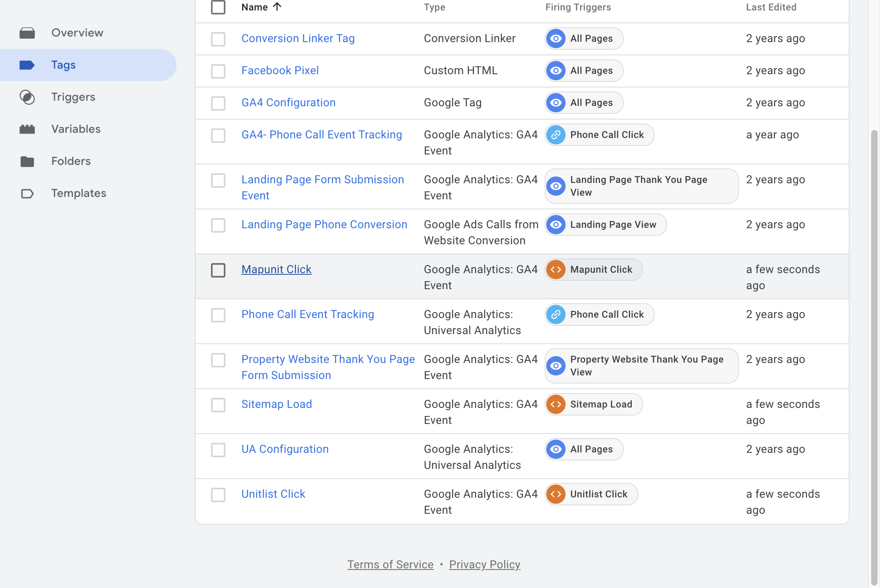The height and width of the screenshot is (588, 880).
Task: Check the Facebook Pixel row checkbox
Action: (218, 71)
